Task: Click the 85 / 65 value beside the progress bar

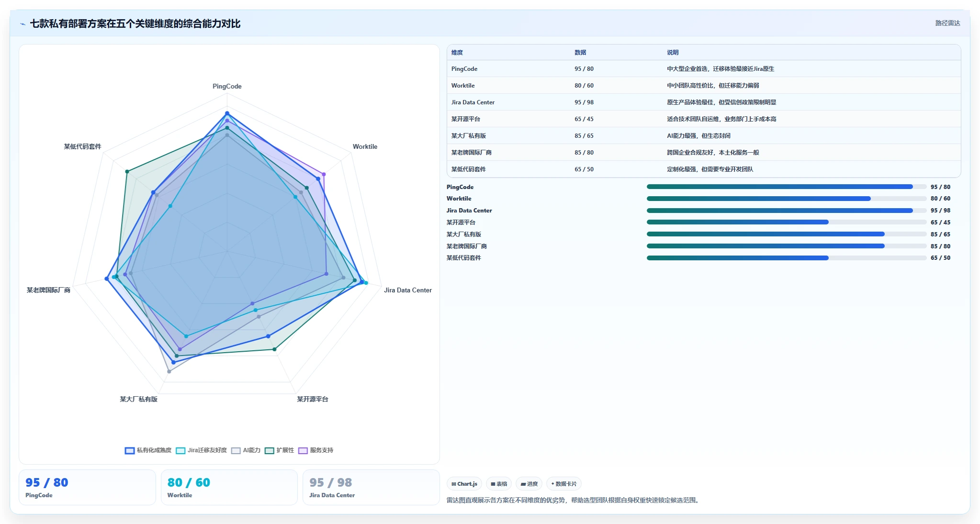Action: point(940,234)
